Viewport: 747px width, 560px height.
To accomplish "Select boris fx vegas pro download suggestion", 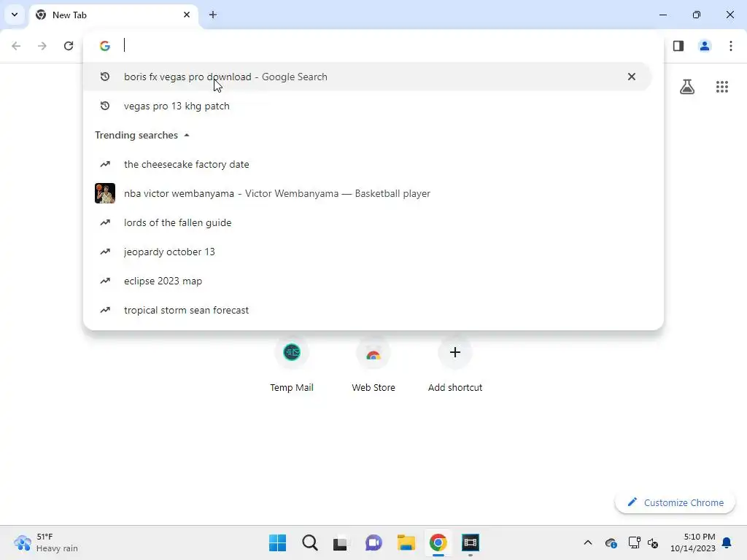I will [x=367, y=77].
